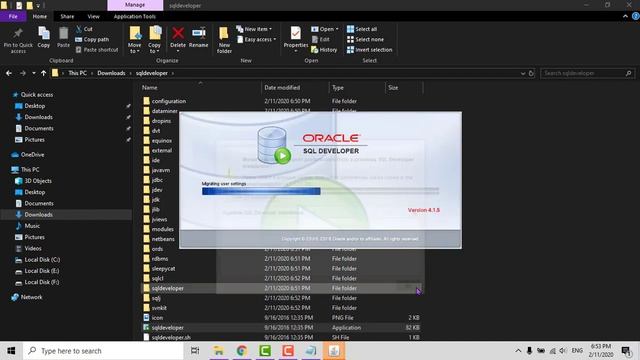Go up one folder level

(x=43, y=73)
